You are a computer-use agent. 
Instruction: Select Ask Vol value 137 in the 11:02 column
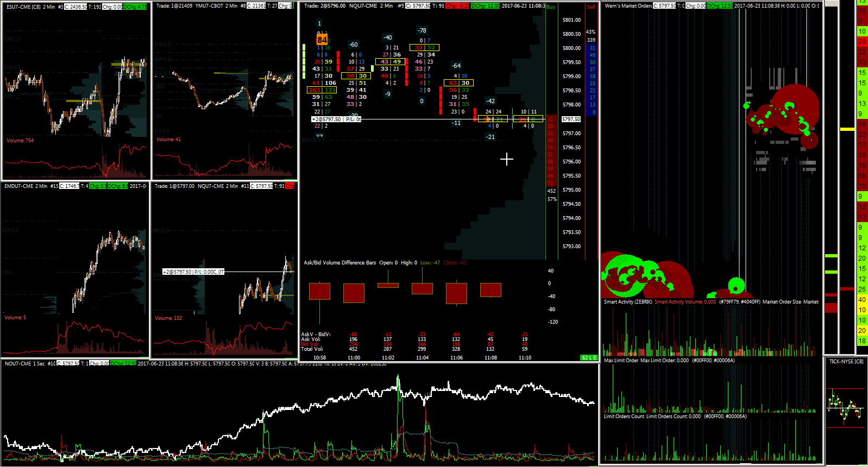(387, 339)
